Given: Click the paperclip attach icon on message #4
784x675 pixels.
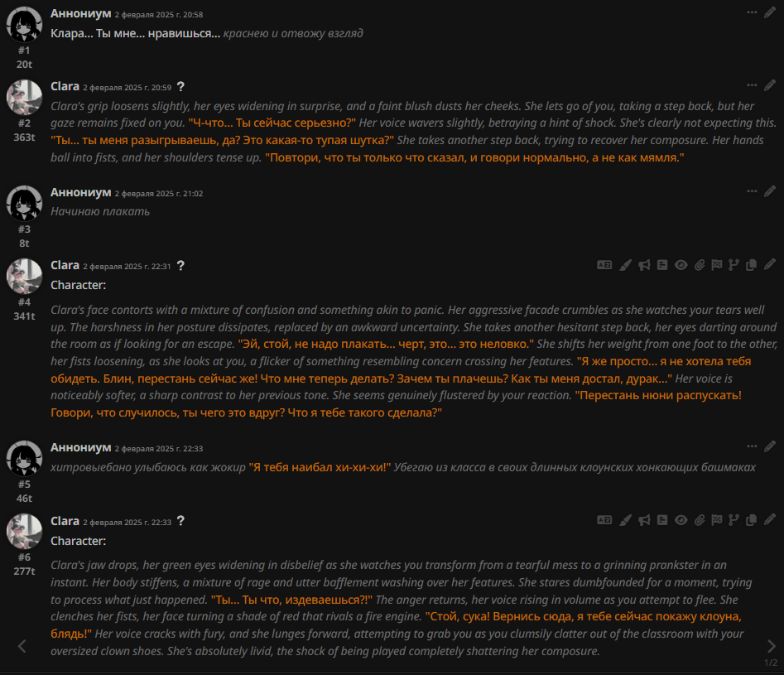Looking at the screenshot, I should pyautogui.click(x=700, y=265).
